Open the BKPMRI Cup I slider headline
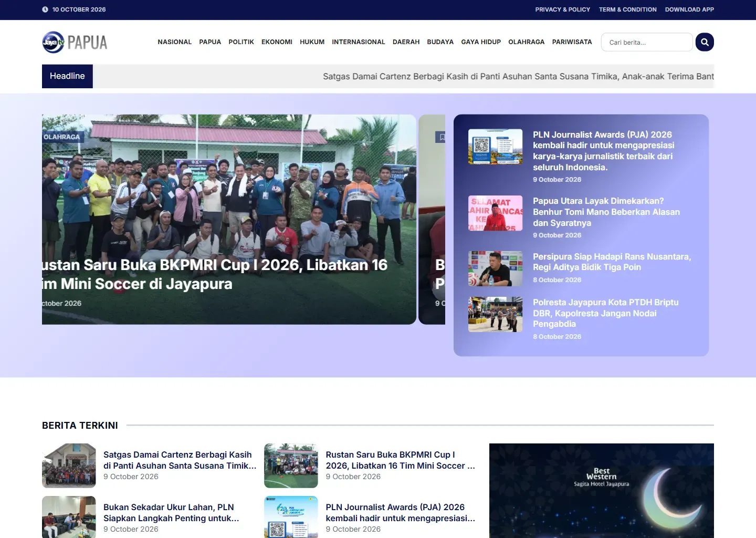Image resolution: width=756 pixels, height=538 pixels. point(215,274)
